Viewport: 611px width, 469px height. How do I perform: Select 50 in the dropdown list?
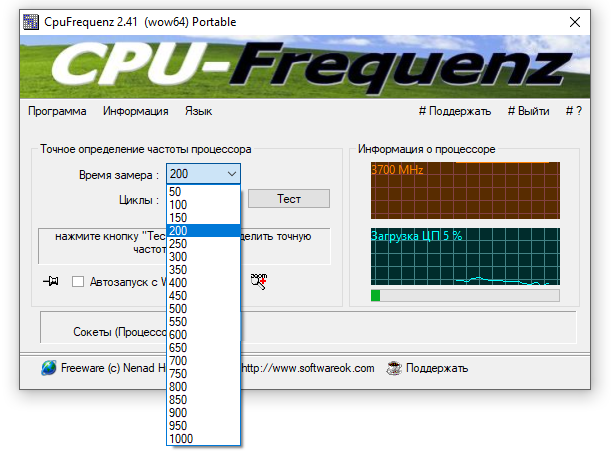point(203,192)
